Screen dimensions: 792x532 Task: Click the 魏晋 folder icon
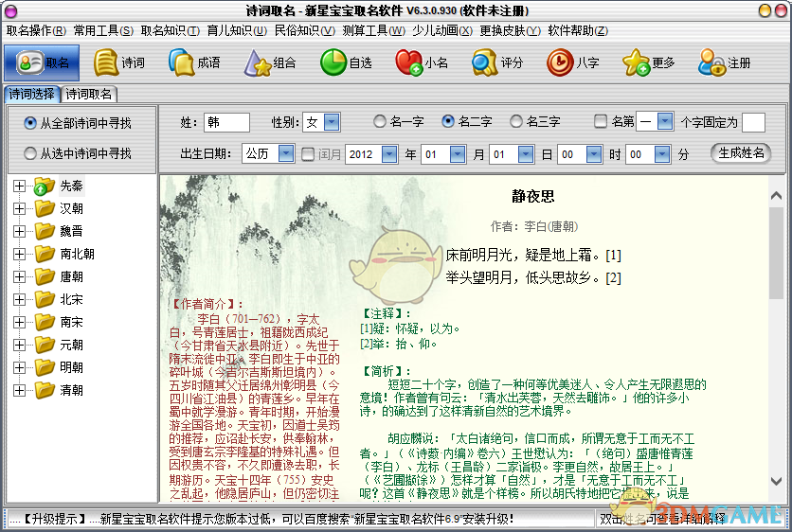[45, 231]
